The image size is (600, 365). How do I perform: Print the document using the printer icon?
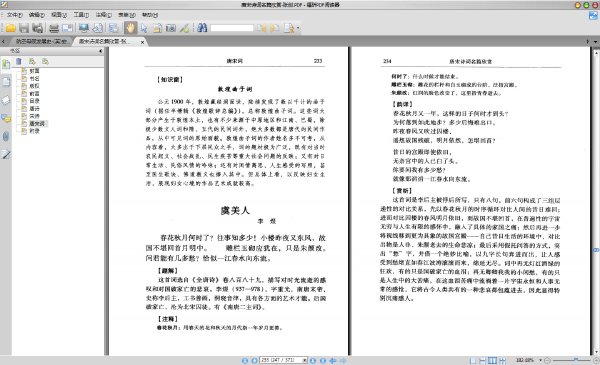point(54,28)
